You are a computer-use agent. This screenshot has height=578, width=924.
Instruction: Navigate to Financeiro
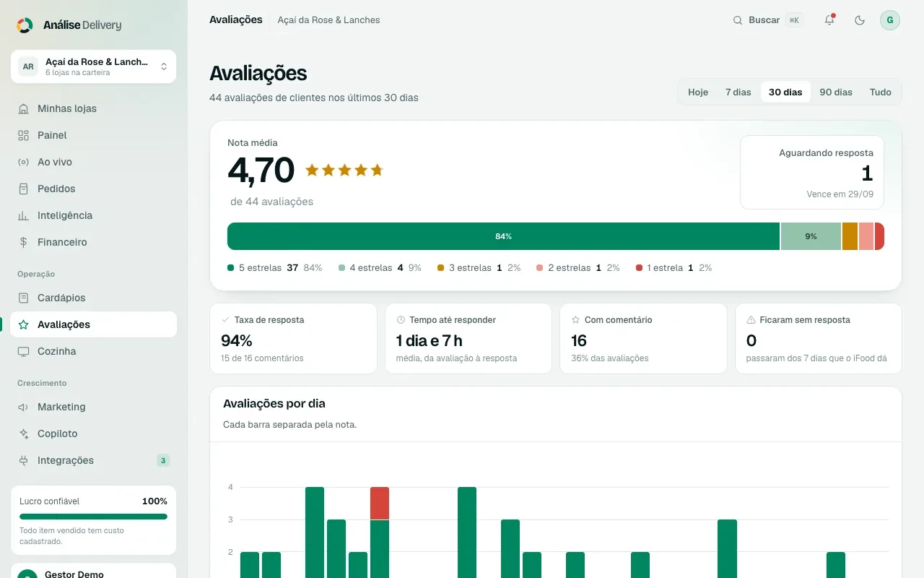click(x=93, y=242)
